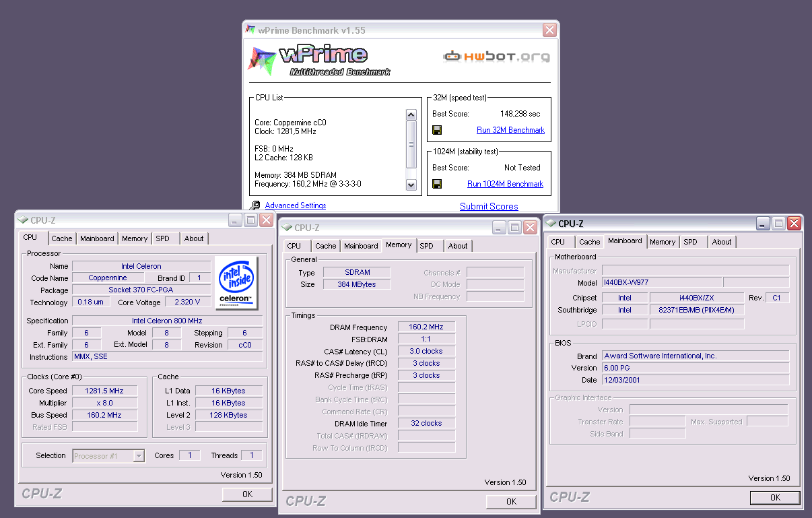Image resolution: width=812 pixels, height=518 pixels.
Task: Open the About tab in the Mainboard tab CPU-Z window
Action: 722,242
